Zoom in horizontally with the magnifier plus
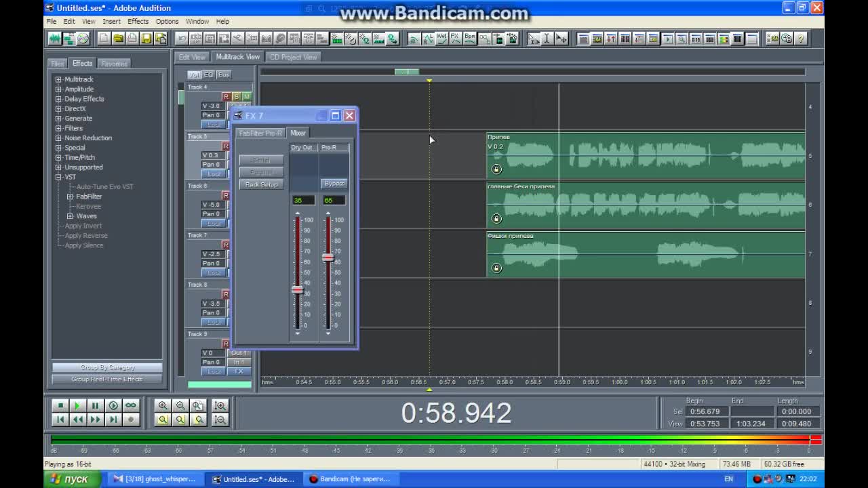Screen dimensions: 868x488 [x=163, y=405]
